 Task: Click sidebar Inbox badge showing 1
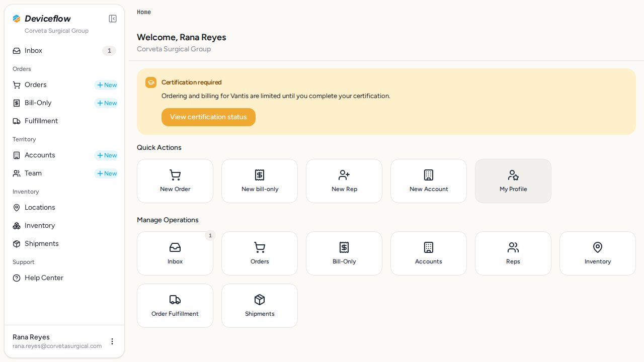point(109,51)
